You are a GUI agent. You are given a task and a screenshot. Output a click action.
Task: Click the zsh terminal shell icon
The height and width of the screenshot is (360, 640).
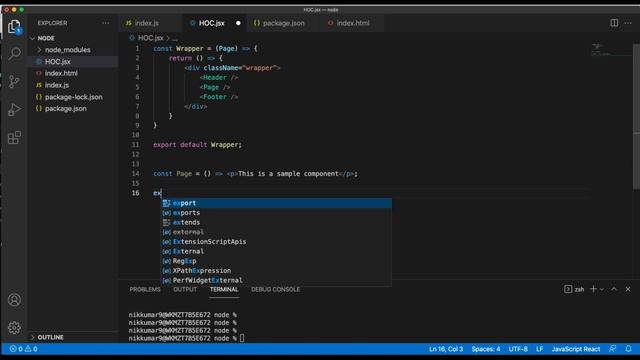(x=568, y=289)
